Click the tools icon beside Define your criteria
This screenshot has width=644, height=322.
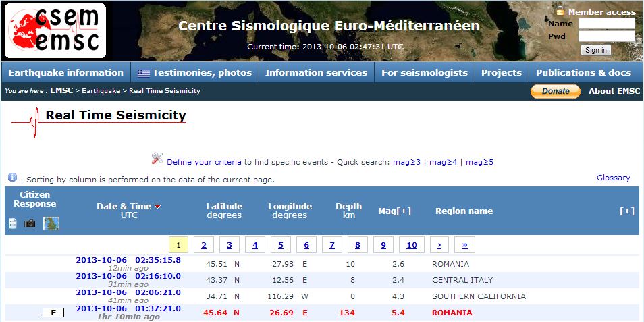click(157, 159)
